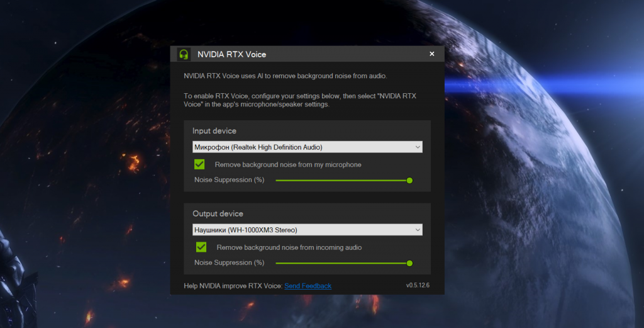
Task: Toggle the incoming audio noise removal checkbox
Action: click(201, 247)
